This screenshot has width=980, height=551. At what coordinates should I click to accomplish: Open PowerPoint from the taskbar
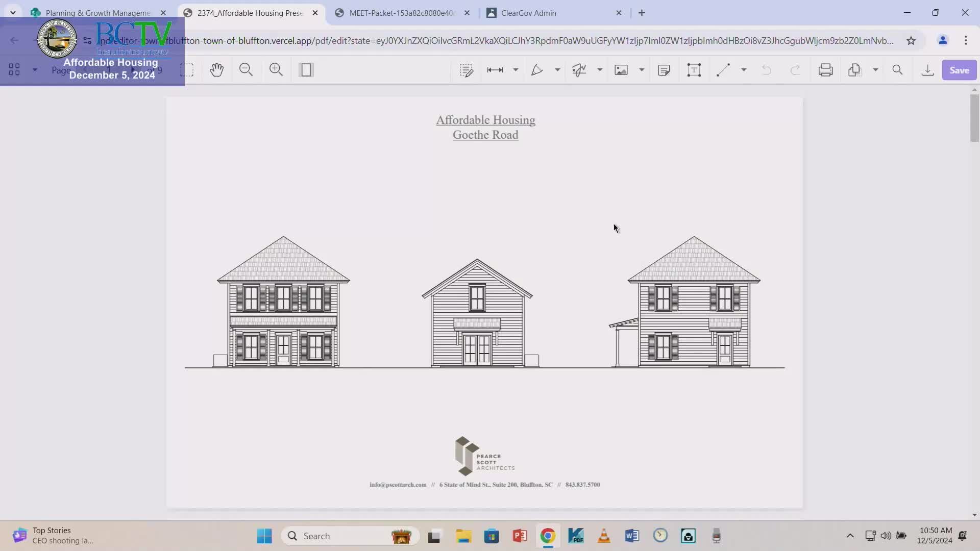point(520,536)
